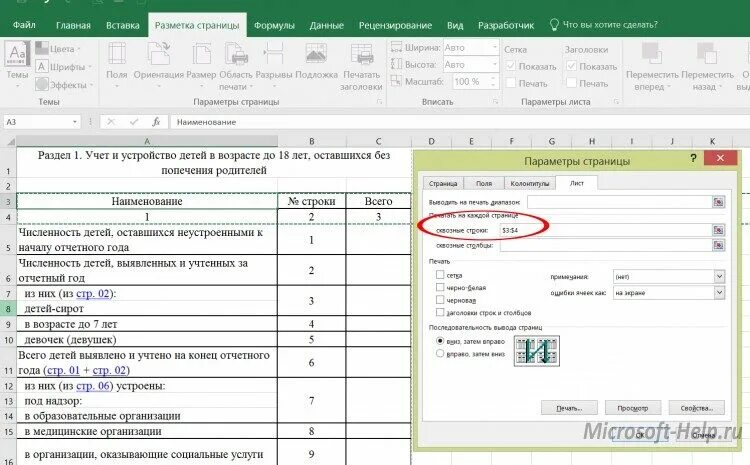Click the help question mark in dialog
Screen dimensions: 750x465
pyautogui.click(x=693, y=158)
